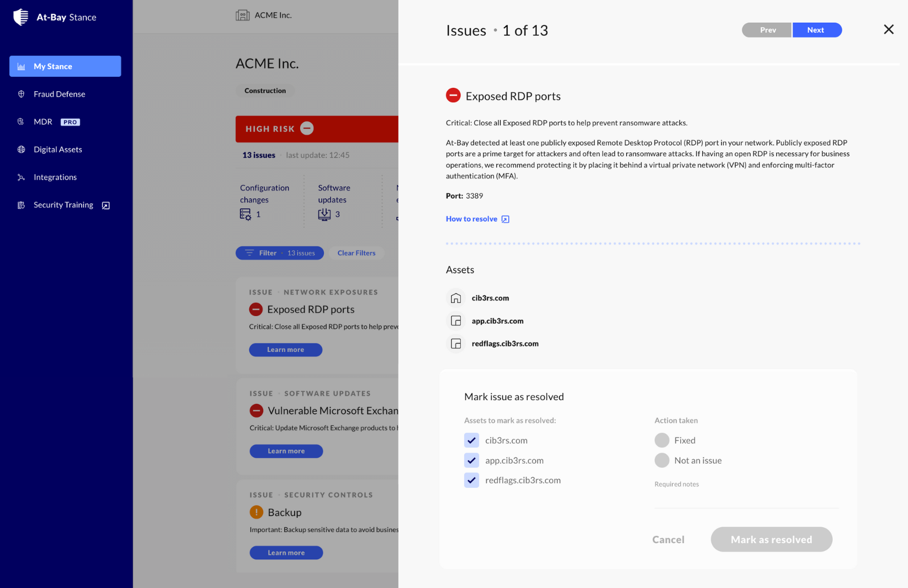
Task: Open the Filter 13 issues button
Action: coord(280,253)
